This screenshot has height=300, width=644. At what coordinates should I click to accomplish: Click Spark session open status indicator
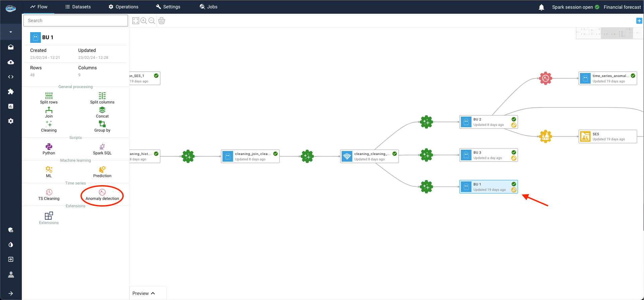click(575, 7)
